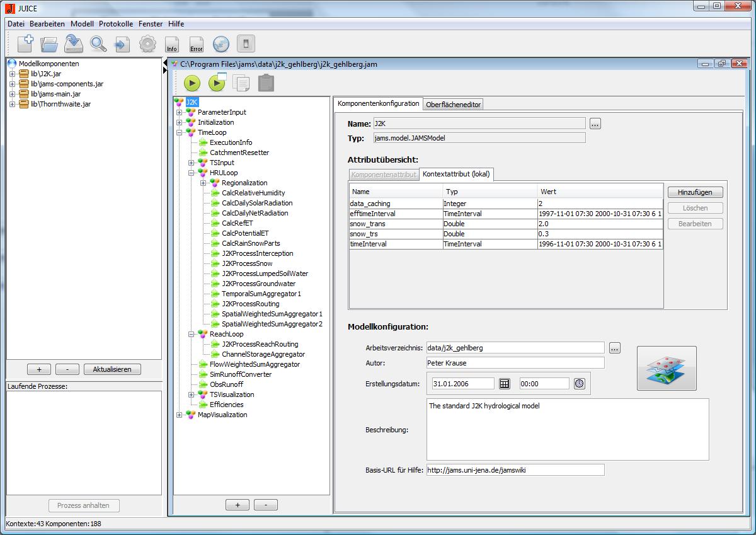The image size is (756, 535).
Task: Click the calendar icon beside Erstellungsdatum
Action: (505, 383)
